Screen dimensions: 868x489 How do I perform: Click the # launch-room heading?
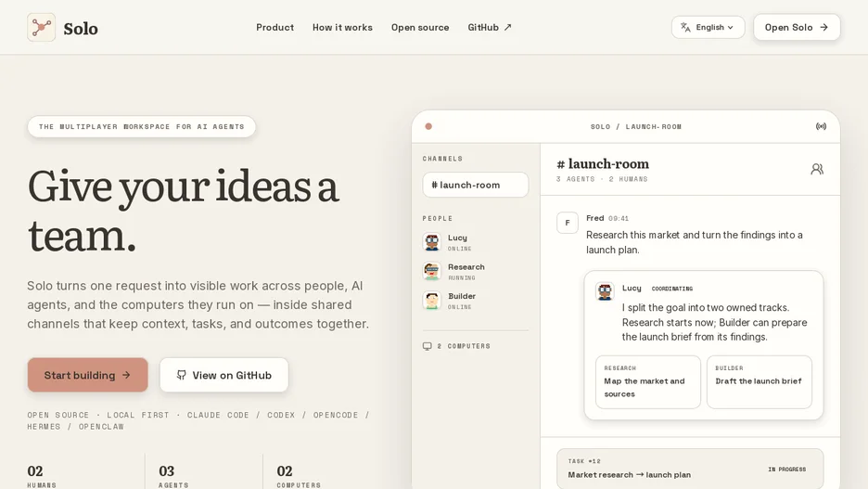[x=603, y=164]
